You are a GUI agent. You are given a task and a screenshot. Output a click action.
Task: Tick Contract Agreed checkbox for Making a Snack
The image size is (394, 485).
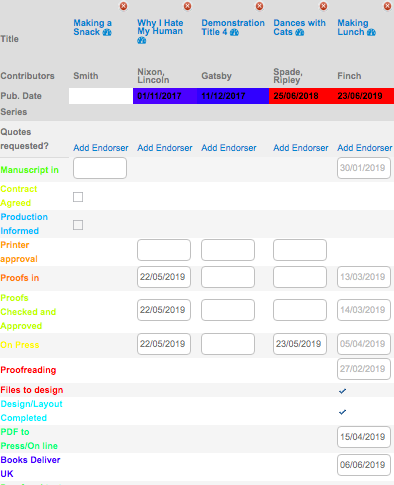(78, 197)
